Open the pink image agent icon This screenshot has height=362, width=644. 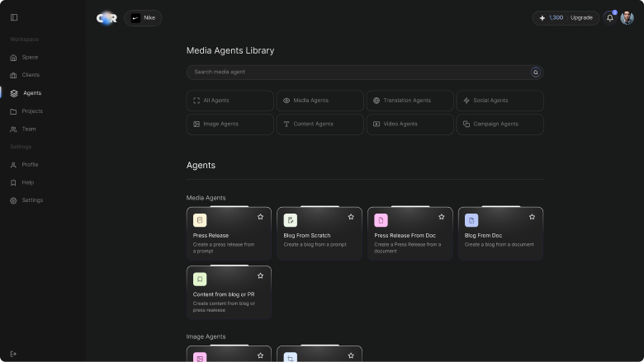pos(200,357)
